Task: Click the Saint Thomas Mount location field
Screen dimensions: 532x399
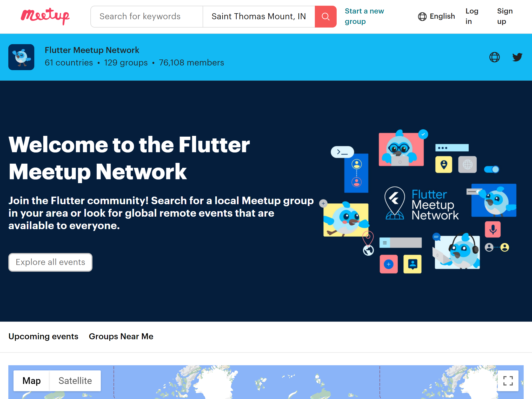Action: pos(259,17)
